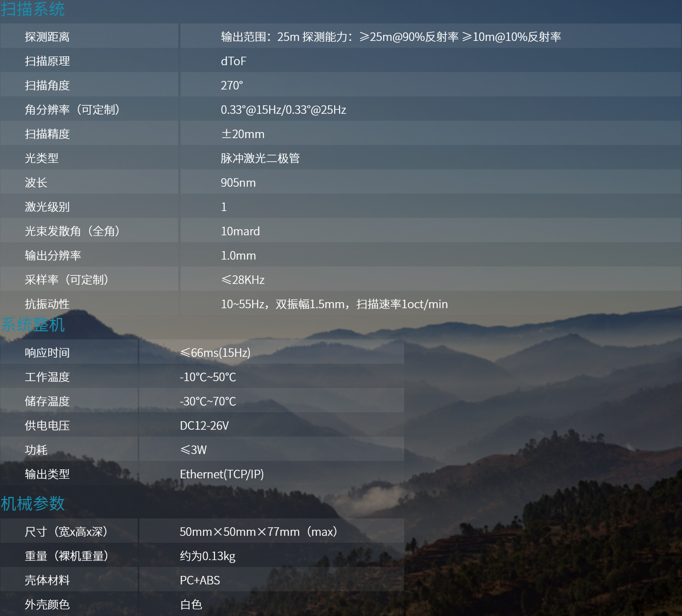
Task: Click the 探测距离 row label
Action: (x=47, y=37)
